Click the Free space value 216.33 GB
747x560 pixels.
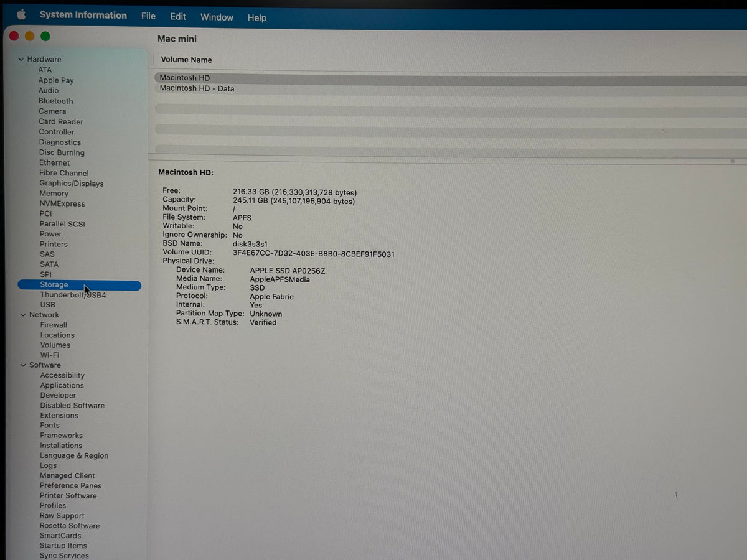250,192
